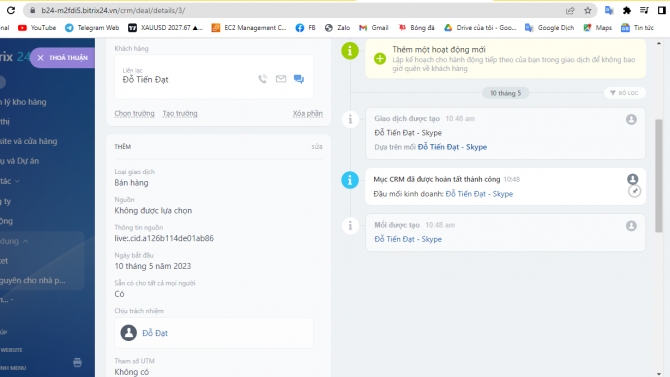Image resolution: width=670 pixels, height=377 pixels.
Task: Open the Telegram Web bookmark
Action: tap(92, 28)
